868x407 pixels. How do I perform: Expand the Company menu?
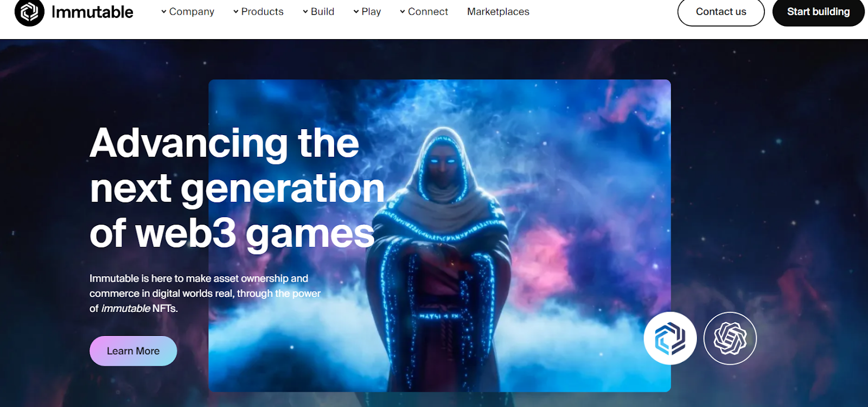[188, 11]
